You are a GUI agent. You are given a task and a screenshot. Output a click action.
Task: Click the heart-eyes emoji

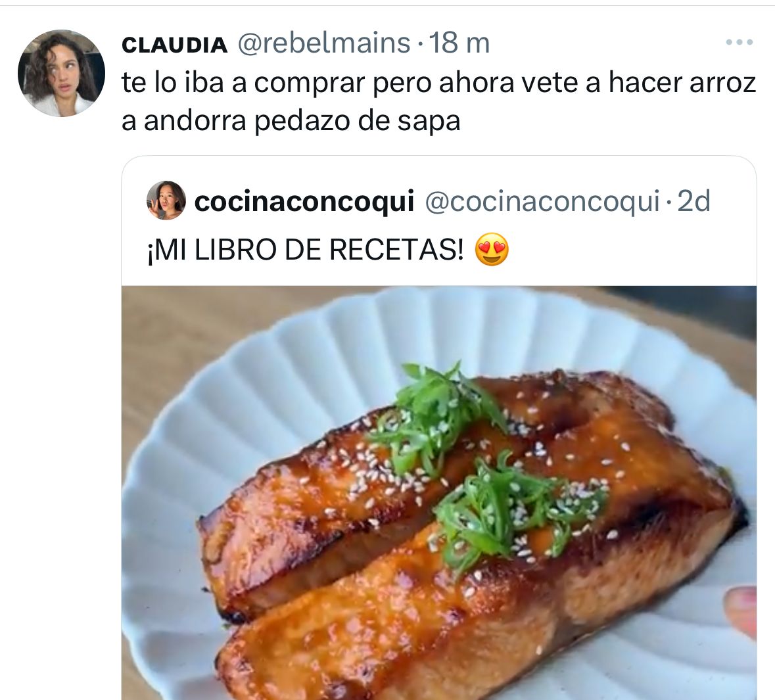(491, 249)
